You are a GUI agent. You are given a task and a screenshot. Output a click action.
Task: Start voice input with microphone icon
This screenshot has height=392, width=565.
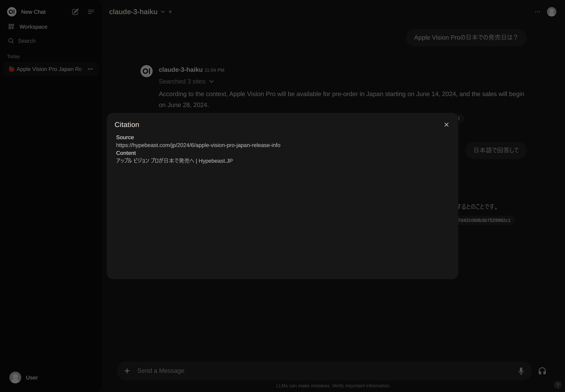tap(521, 371)
